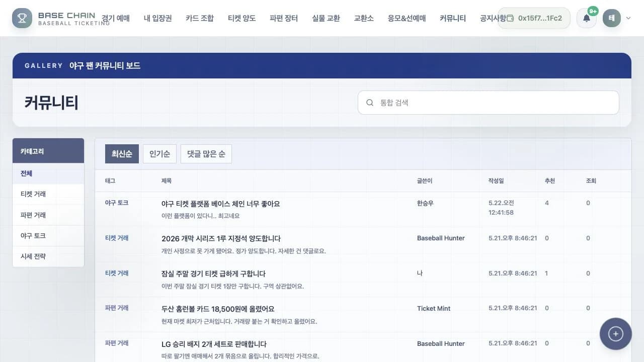Go to 응모&선예매 section

407,18
